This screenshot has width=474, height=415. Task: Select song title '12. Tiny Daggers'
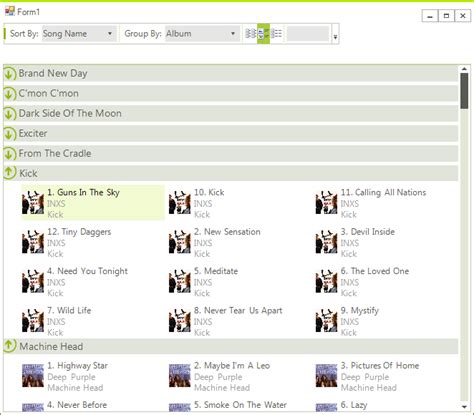(79, 232)
